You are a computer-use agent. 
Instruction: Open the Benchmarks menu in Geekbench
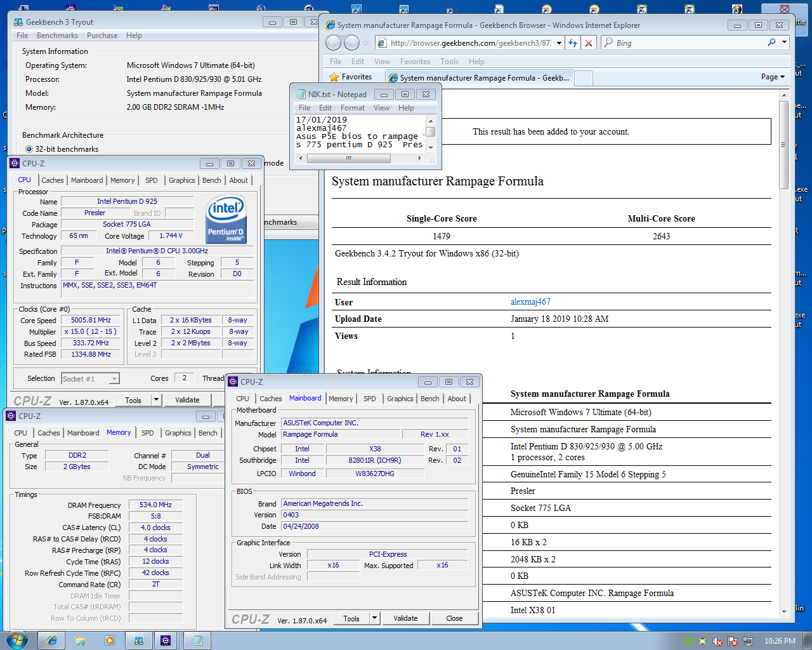(x=57, y=36)
